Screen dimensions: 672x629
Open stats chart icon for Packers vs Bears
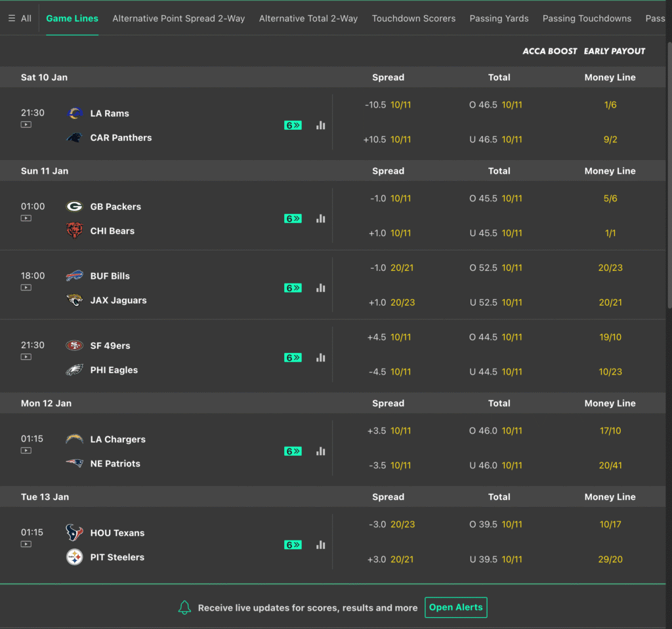320,218
